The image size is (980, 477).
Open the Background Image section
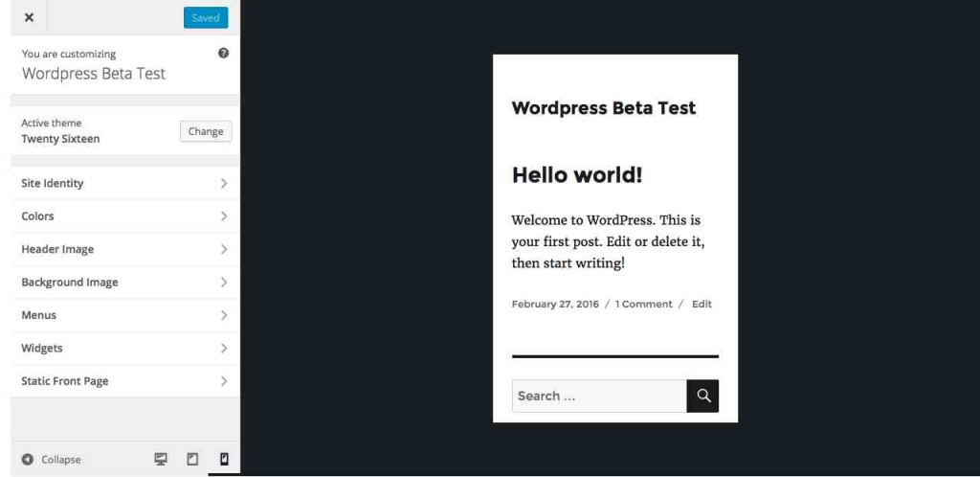pos(125,283)
